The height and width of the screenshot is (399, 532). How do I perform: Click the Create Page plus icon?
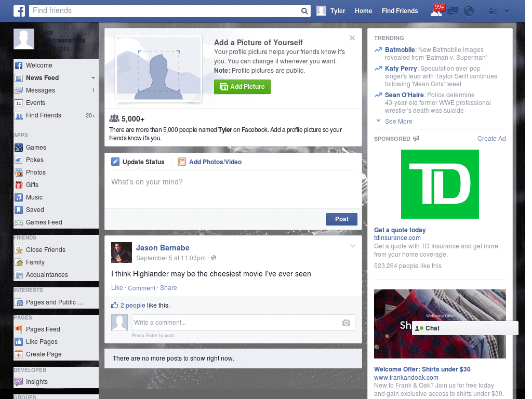point(19,354)
